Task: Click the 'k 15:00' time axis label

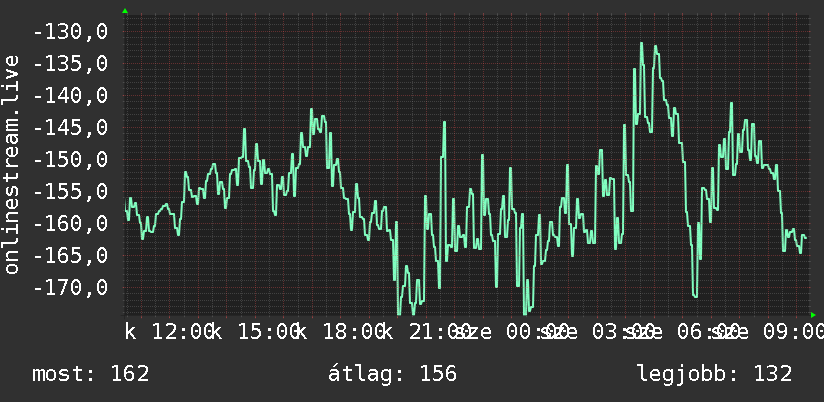Action: [254, 332]
